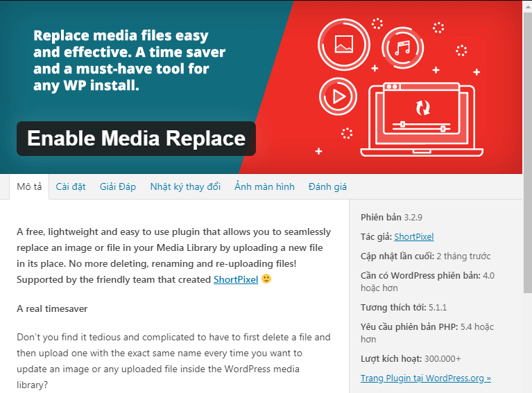532x393 pixels.
Task: Open the Giải Đáp tab
Action: coord(118,187)
